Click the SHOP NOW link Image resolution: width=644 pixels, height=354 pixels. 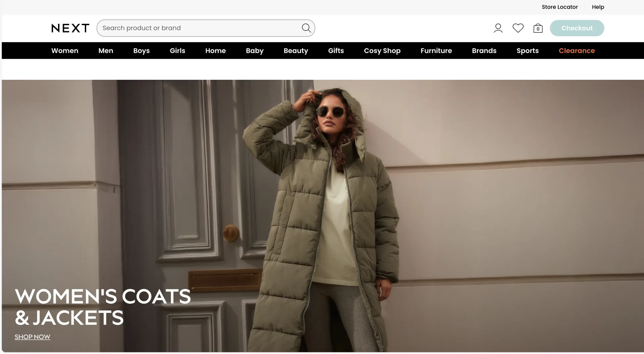point(33,337)
